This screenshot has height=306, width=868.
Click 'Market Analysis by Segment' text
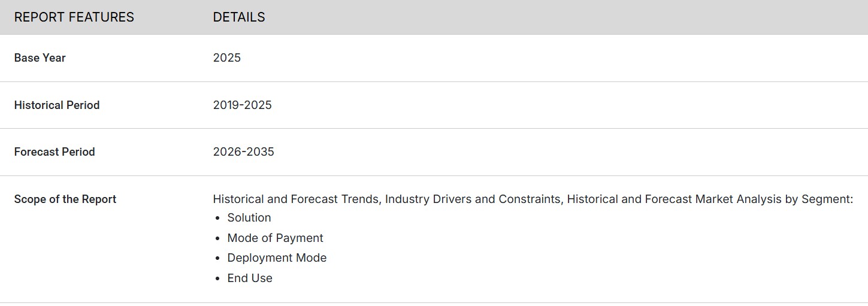[774, 199]
